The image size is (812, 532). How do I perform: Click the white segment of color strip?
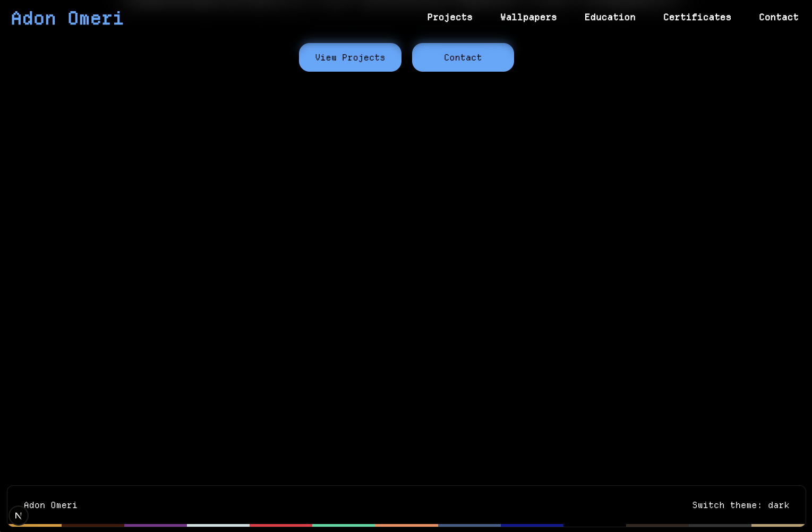pyautogui.click(x=218, y=525)
